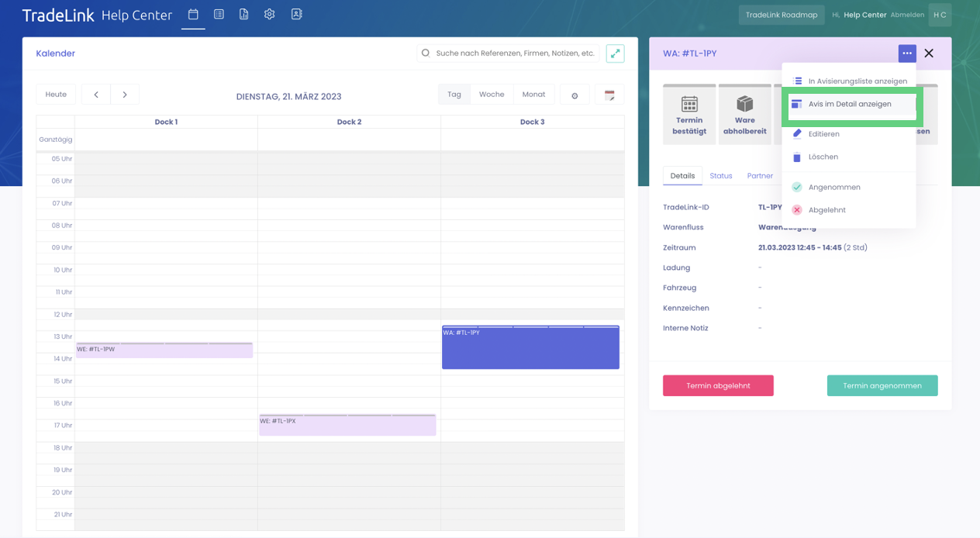The width and height of the screenshot is (980, 538).
Task: Choose 'Avis im Detail anzeigen' menu entry
Action: point(850,104)
